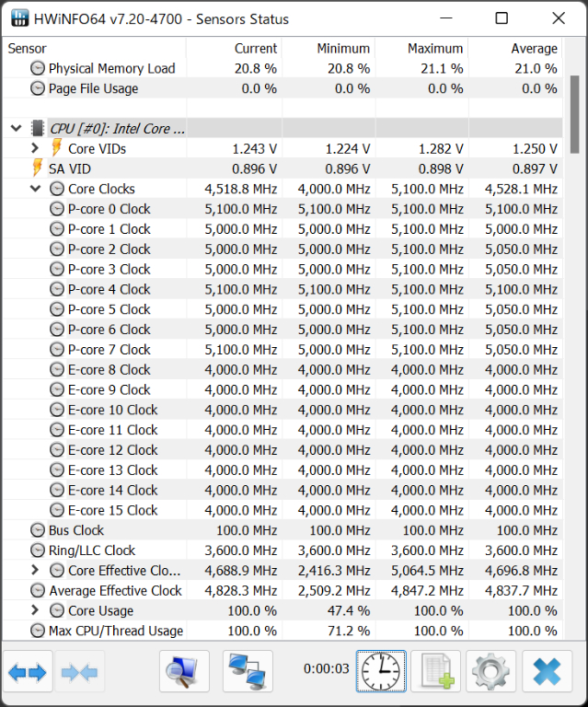
Task: Expand the Core Usage entry
Action: [35, 610]
